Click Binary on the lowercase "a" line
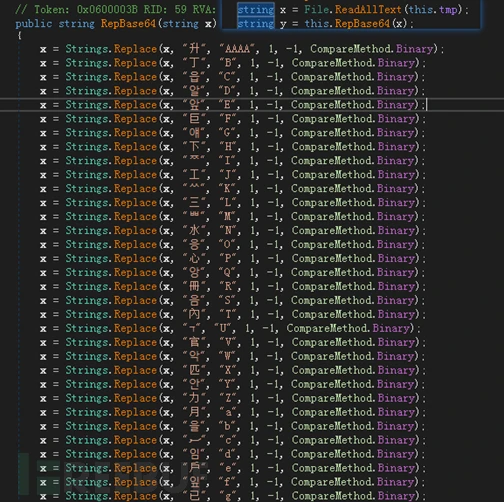This screenshot has width=504, height=502. (396, 412)
